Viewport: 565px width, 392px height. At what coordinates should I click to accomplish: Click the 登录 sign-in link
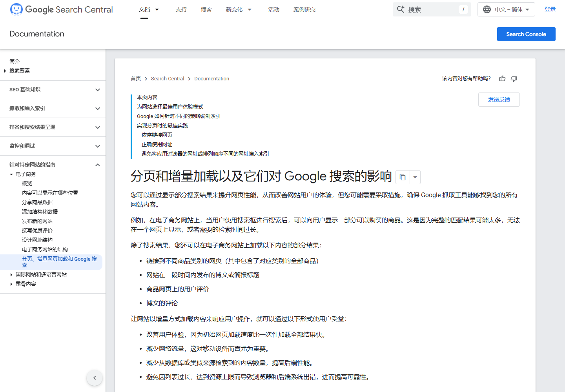(x=550, y=9)
